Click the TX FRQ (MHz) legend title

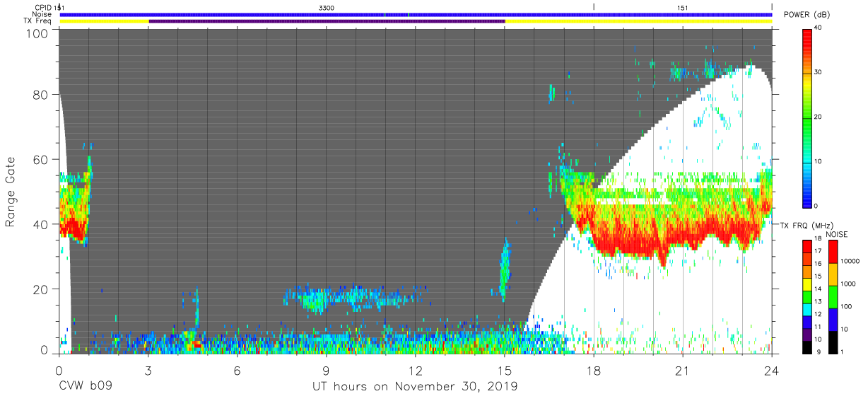pos(807,225)
